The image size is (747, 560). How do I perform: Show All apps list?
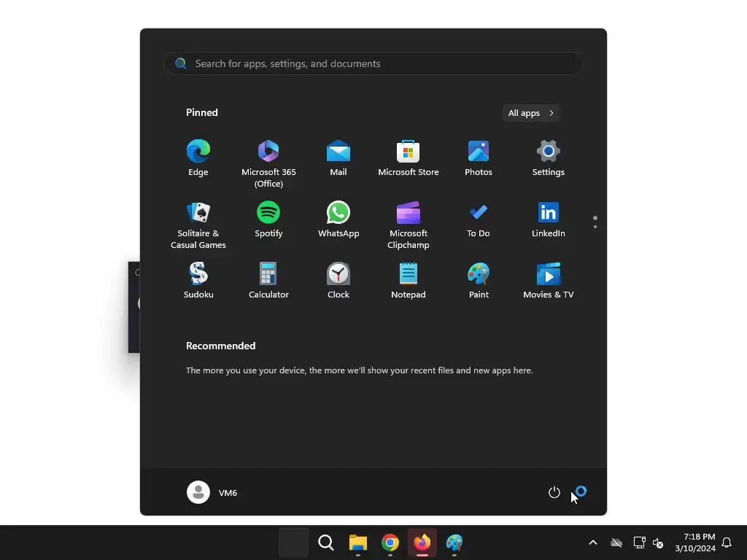coord(531,113)
